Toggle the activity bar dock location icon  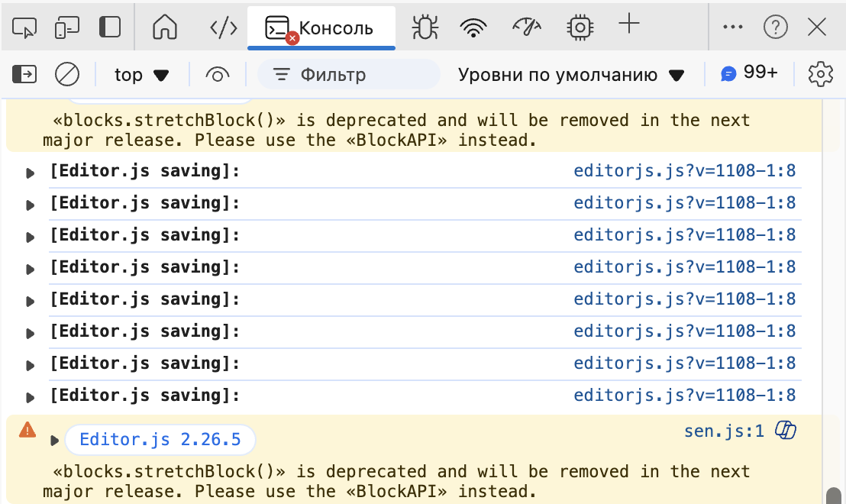(110, 28)
